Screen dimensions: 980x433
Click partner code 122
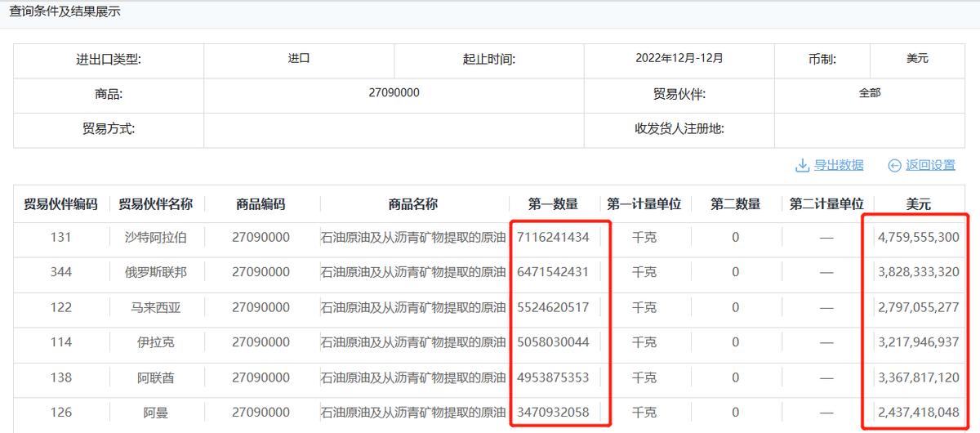pyautogui.click(x=60, y=307)
